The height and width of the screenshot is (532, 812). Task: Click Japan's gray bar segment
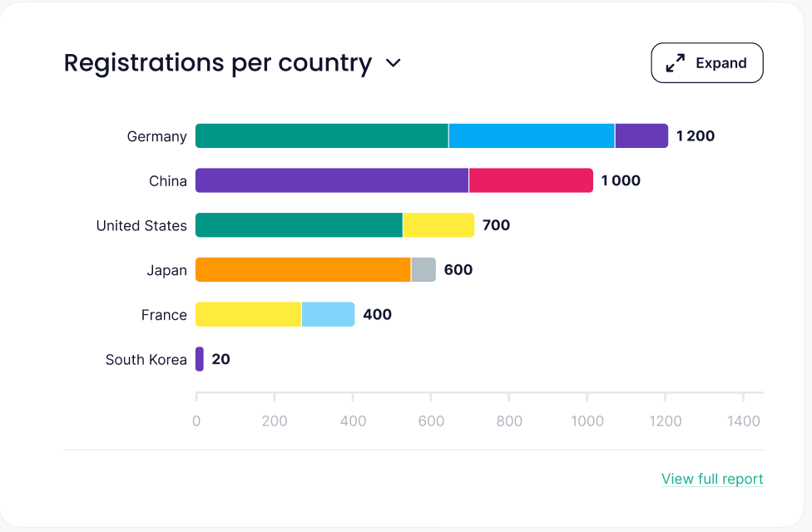423,270
